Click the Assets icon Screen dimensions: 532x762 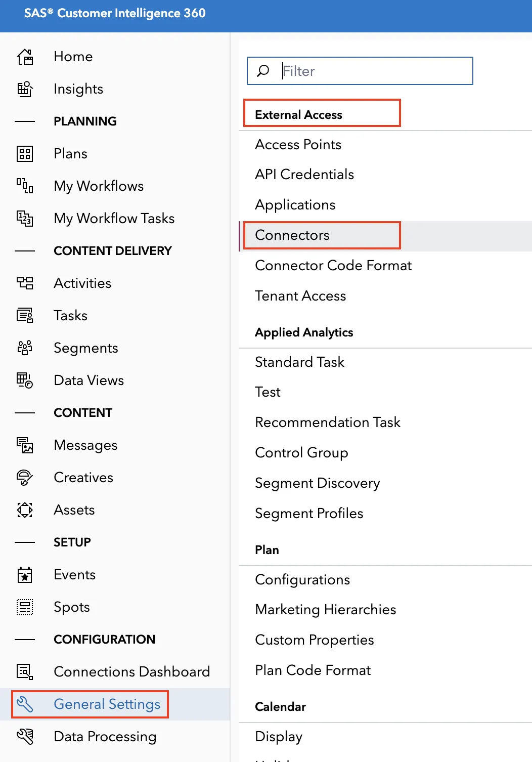point(25,510)
